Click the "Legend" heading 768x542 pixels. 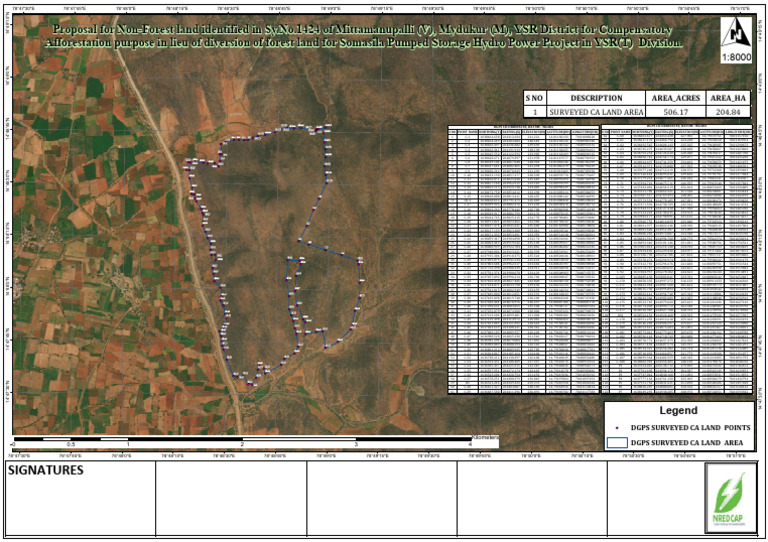click(x=678, y=410)
